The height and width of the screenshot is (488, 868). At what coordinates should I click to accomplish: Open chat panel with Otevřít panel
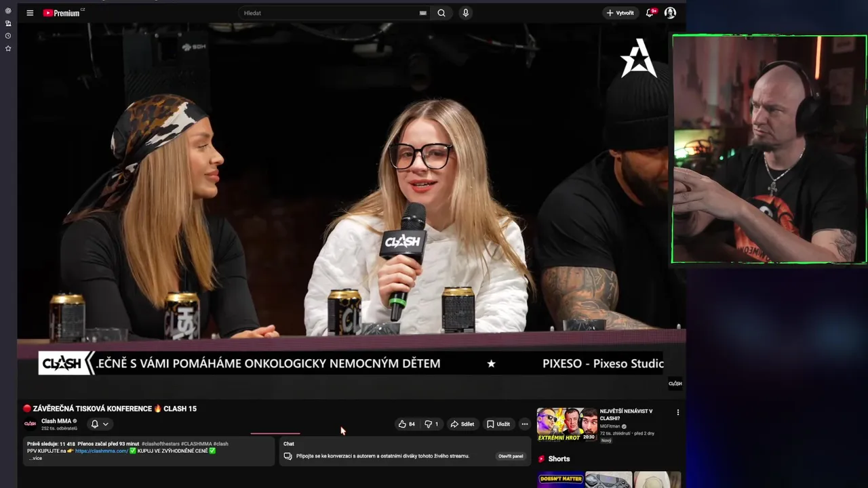pyautogui.click(x=511, y=456)
